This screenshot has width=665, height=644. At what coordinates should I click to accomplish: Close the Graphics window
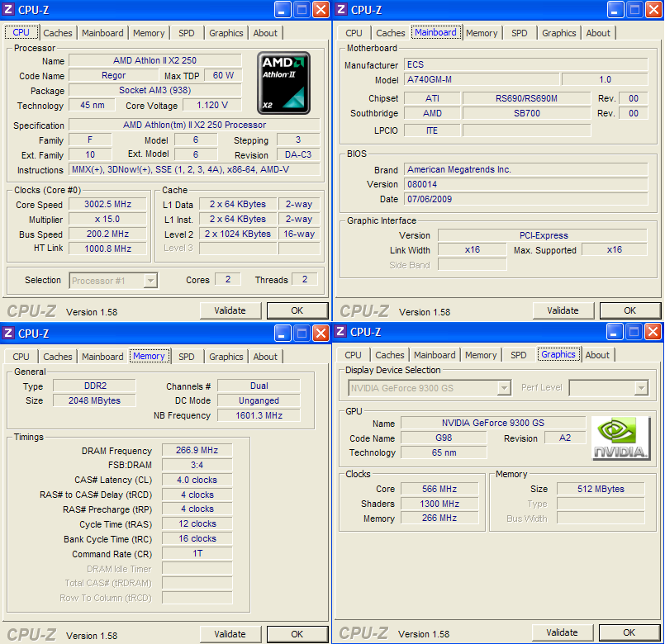tap(653, 332)
